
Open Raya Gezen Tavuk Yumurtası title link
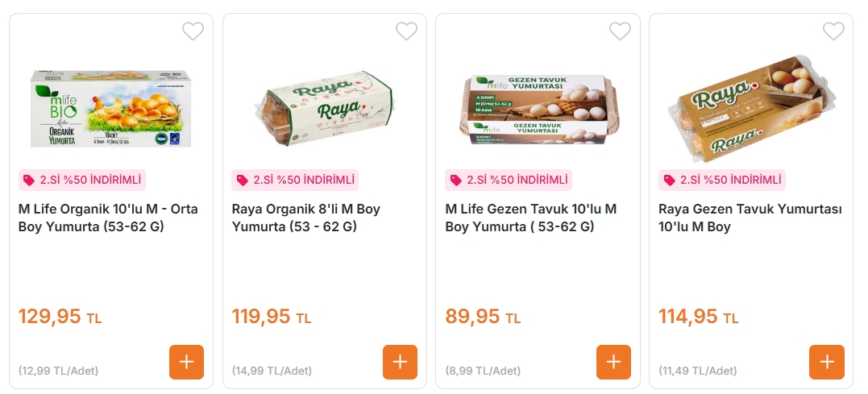[750, 218]
